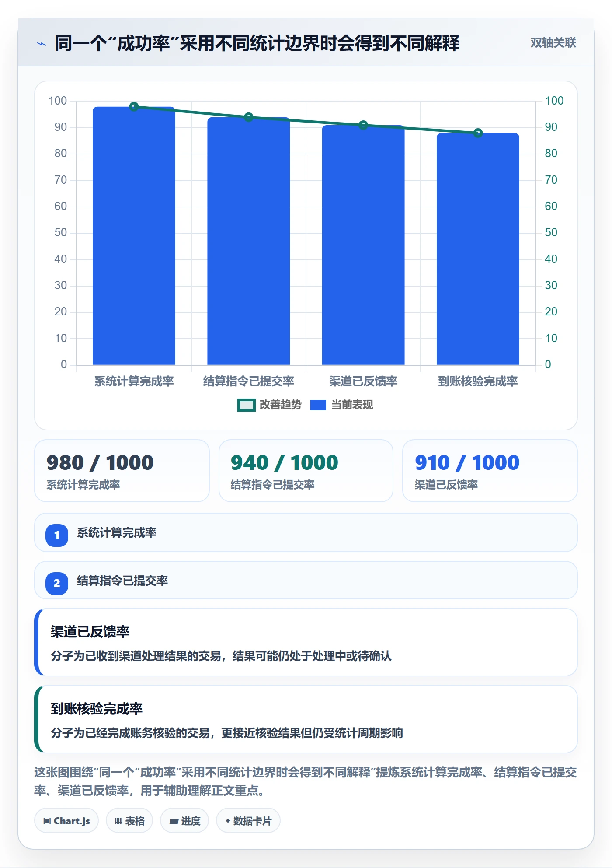612x868 pixels.
Task: Click trend line point above 到账核验完成率
Action: pos(478,133)
